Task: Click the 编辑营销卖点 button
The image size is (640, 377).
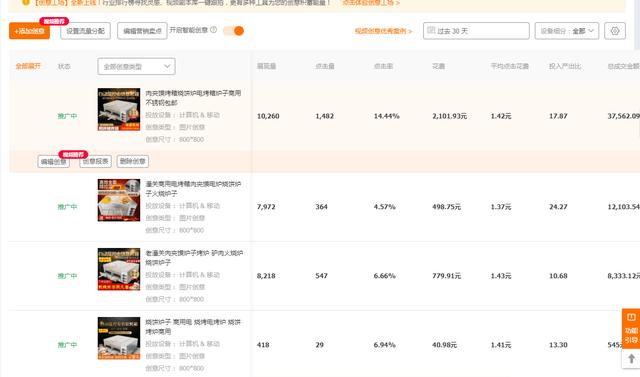Action: (x=142, y=31)
